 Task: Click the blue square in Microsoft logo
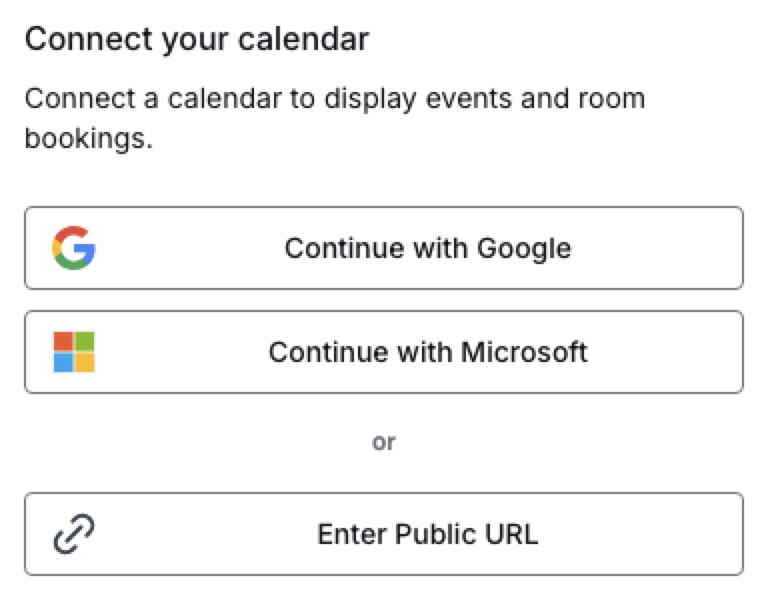pyautogui.click(x=63, y=362)
